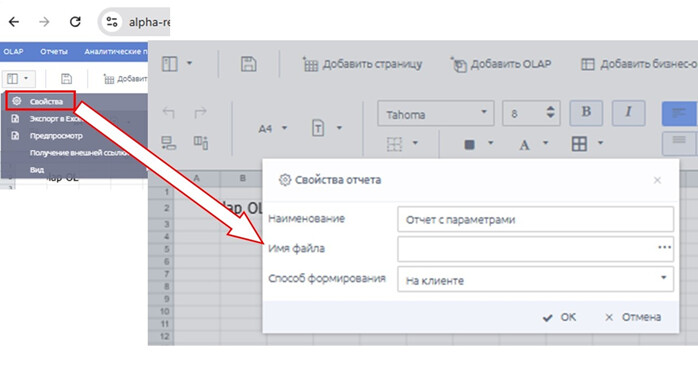
Task: Click the undo arrow icon
Action: pos(168,112)
